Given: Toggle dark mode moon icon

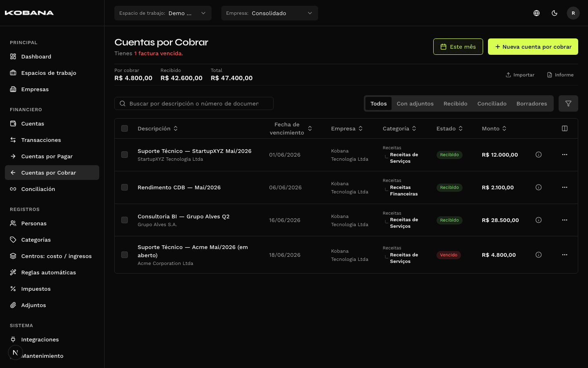Looking at the screenshot, I should point(555,13).
